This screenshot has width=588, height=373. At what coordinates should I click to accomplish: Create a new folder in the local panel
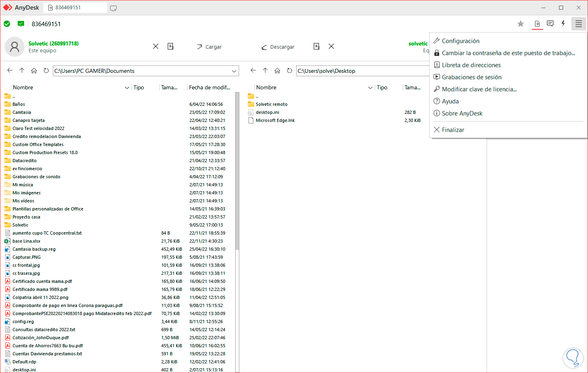click(171, 47)
